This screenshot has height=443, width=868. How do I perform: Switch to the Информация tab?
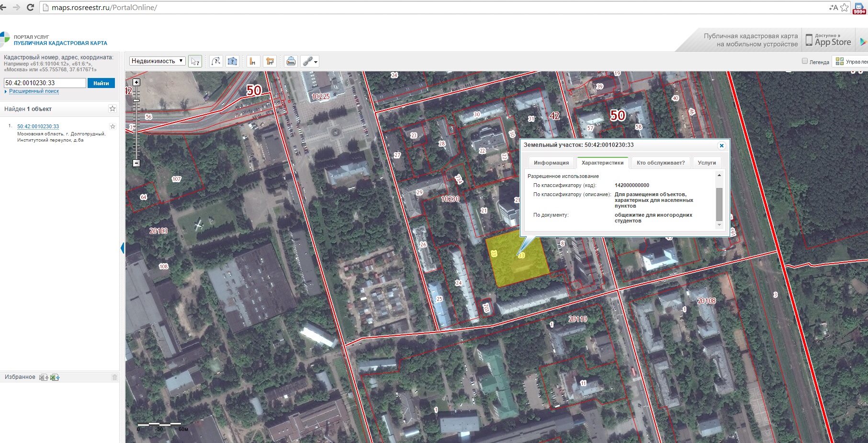pos(551,163)
